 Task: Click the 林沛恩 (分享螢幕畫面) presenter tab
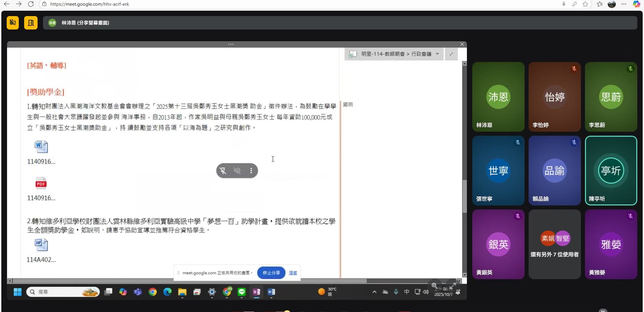(x=85, y=23)
